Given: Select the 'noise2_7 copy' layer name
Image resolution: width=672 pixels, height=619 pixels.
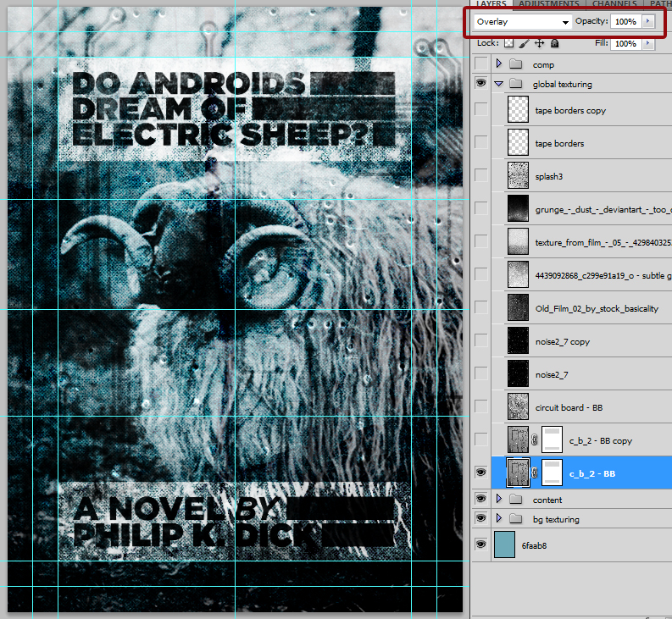Looking at the screenshot, I should (x=563, y=342).
